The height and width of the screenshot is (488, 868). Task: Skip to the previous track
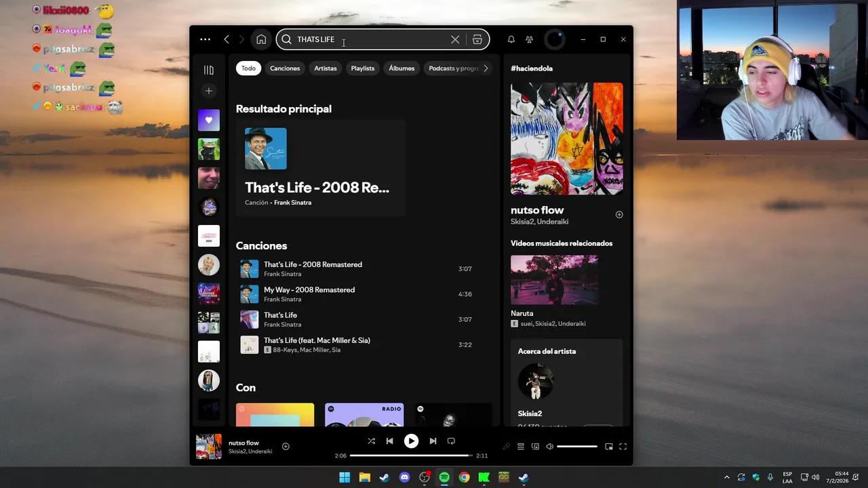389,441
